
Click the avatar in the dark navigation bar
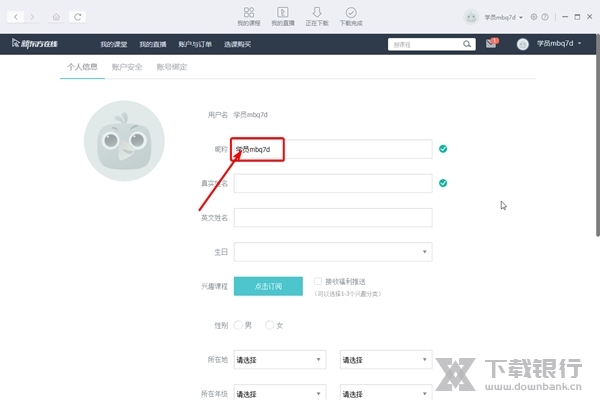point(523,44)
